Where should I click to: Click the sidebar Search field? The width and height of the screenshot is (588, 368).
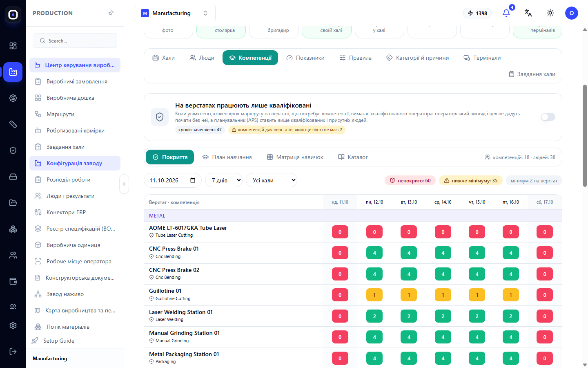click(x=75, y=40)
